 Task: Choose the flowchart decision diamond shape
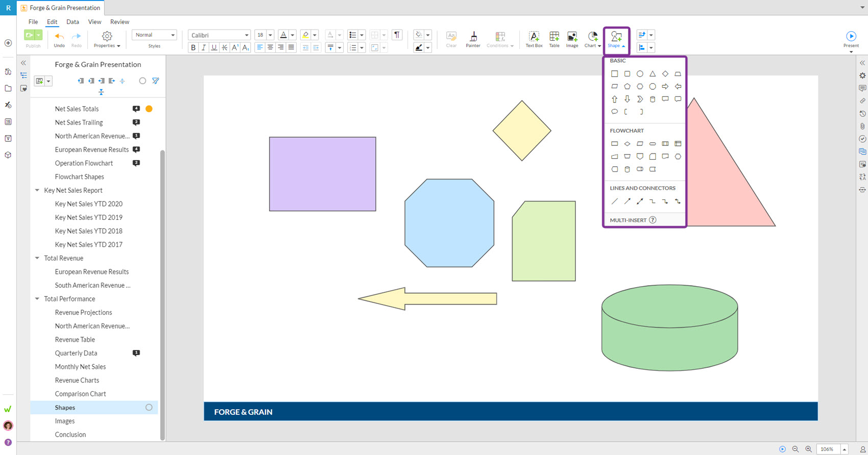click(x=627, y=144)
